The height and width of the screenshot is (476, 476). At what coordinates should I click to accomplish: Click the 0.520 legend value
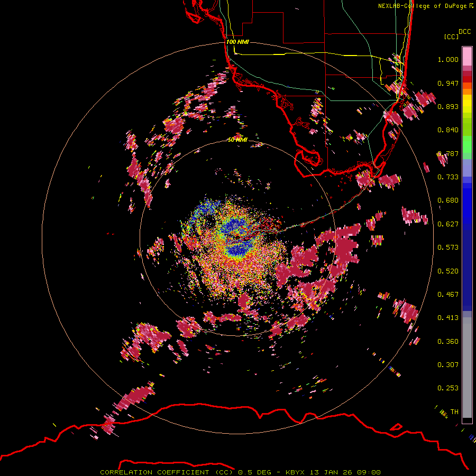pyautogui.click(x=448, y=271)
